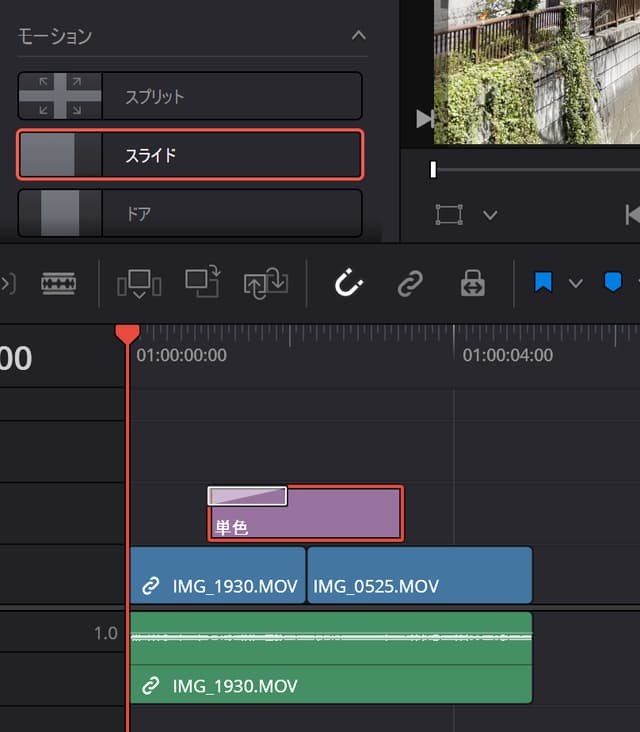This screenshot has width=640, height=732.
Task: Select the スライド transition
Action: [x=190, y=155]
